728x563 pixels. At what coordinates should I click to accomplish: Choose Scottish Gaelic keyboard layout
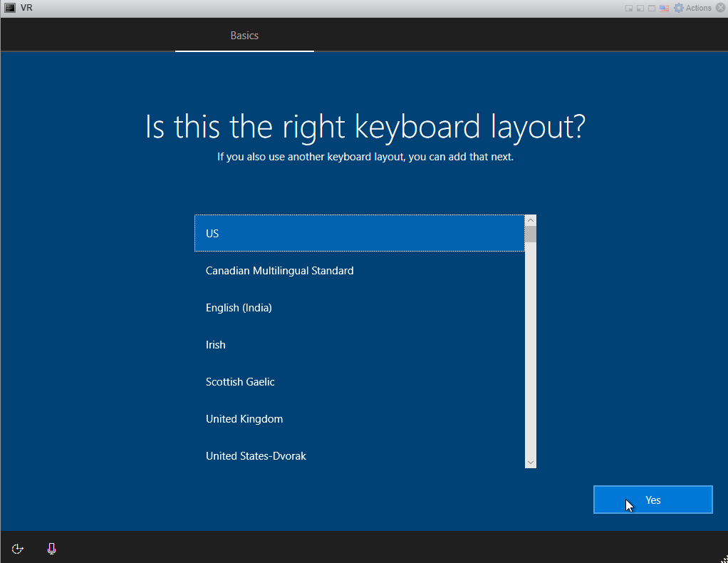359,382
